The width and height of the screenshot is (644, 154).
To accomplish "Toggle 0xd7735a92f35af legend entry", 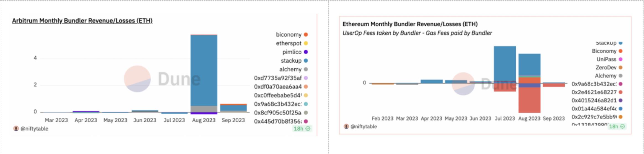I will pyautogui.click(x=281, y=78).
